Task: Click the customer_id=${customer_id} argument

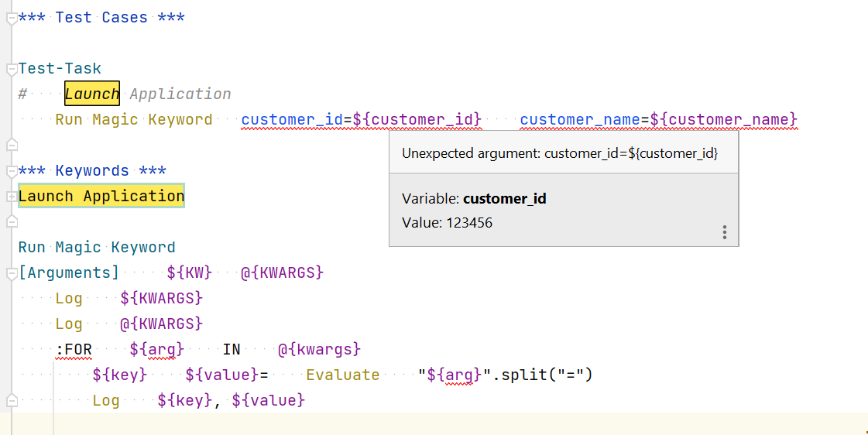Action: [x=362, y=120]
